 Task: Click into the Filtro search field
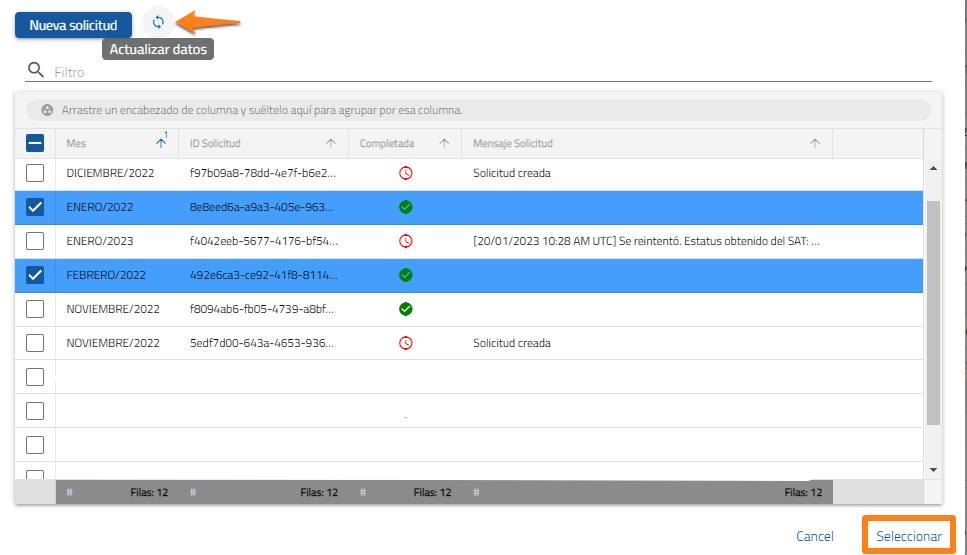click(490, 72)
